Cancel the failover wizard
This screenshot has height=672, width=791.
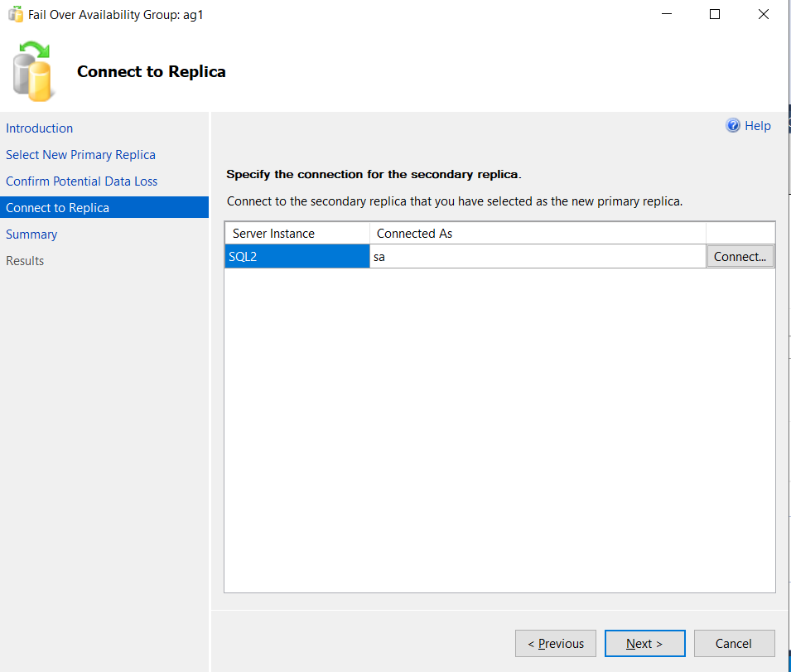point(734,643)
